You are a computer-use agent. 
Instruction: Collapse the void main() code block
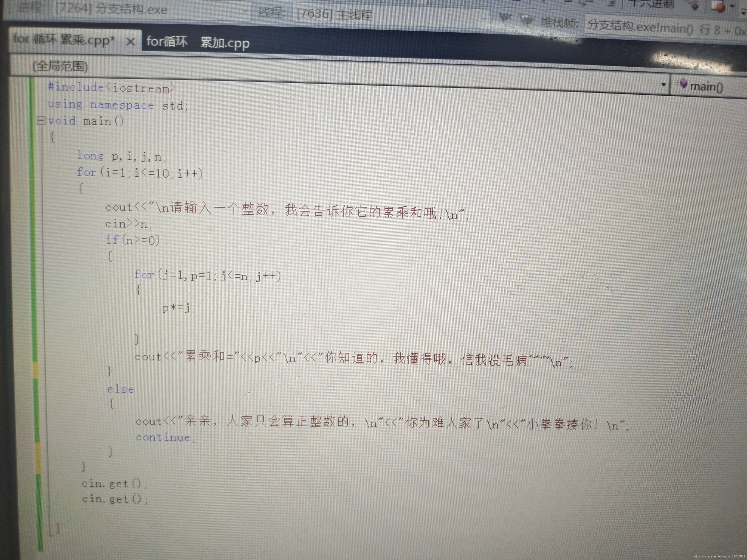click(41, 121)
